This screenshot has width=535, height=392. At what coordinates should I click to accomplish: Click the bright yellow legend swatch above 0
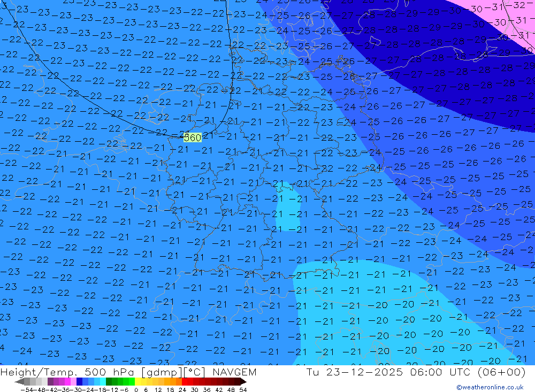(138, 382)
